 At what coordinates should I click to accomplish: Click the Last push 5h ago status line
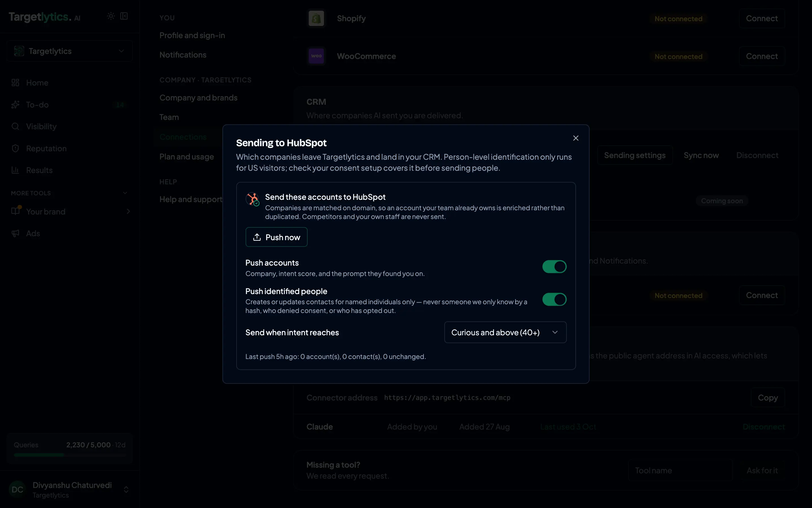[336, 356]
